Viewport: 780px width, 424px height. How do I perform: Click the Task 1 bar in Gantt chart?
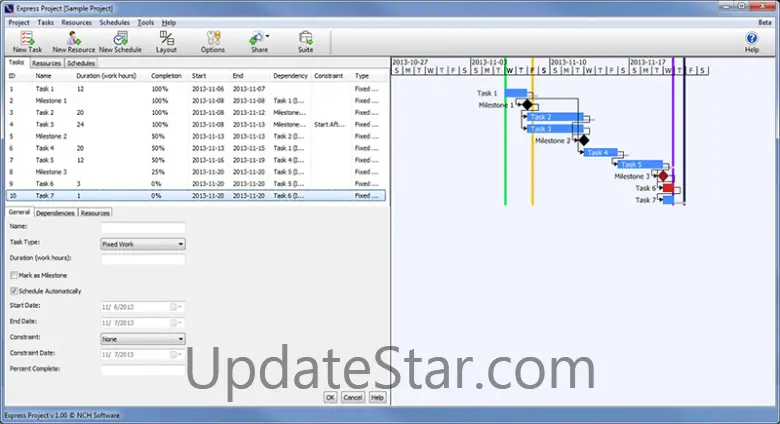tap(515, 93)
